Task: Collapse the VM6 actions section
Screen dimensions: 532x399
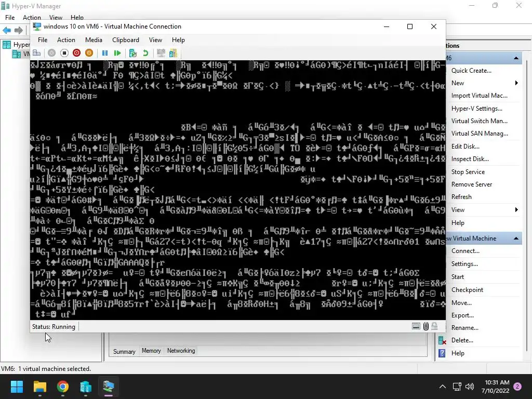Action: click(x=516, y=58)
